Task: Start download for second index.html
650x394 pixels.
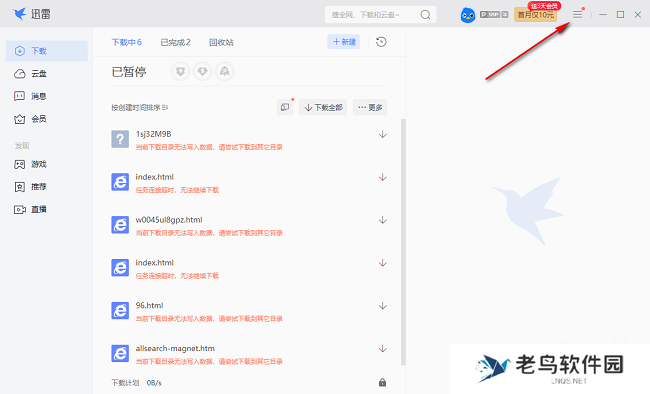Action: click(383, 263)
